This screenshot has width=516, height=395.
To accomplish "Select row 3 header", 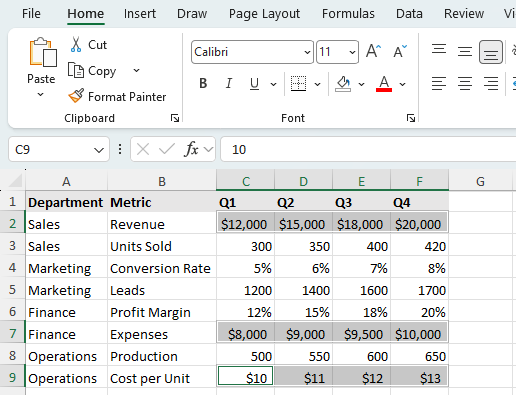I will pyautogui.click(x=12, y=246).
